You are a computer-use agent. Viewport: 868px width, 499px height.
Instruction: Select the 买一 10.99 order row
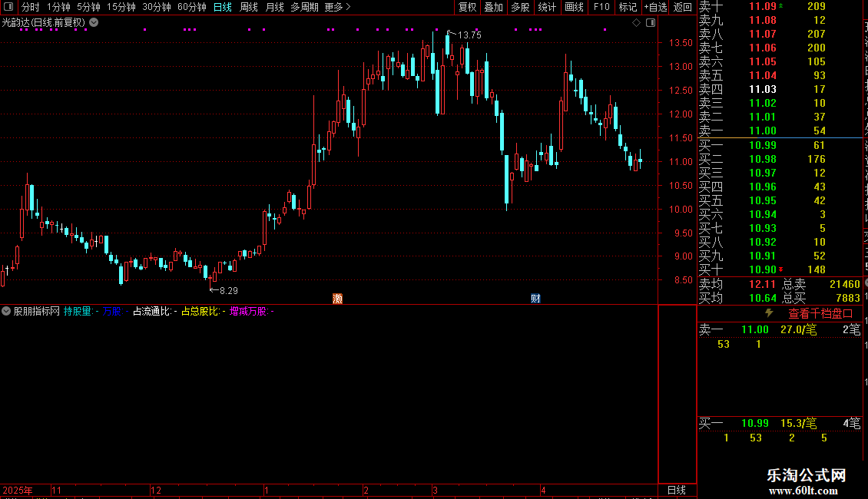(x=780, y=146)
